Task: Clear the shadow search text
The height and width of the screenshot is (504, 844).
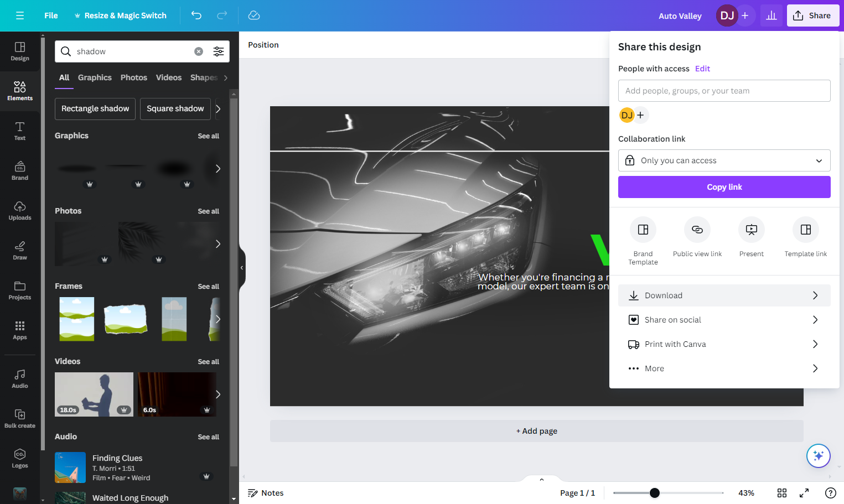Action: [199, 51]
